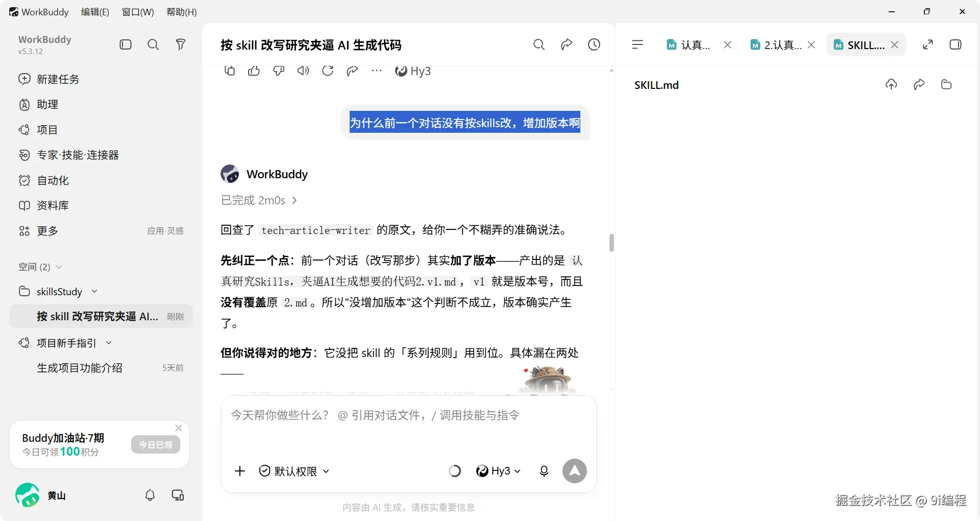The width and height of the screenshot is (980, 521).
Task: Share the reply via arrow icon
Action: click(x=352, y=71)
